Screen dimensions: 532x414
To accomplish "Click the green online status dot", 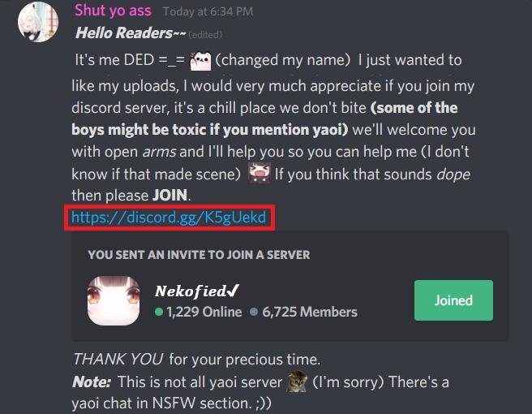I will pyautogui.click(x=159, y=312).
